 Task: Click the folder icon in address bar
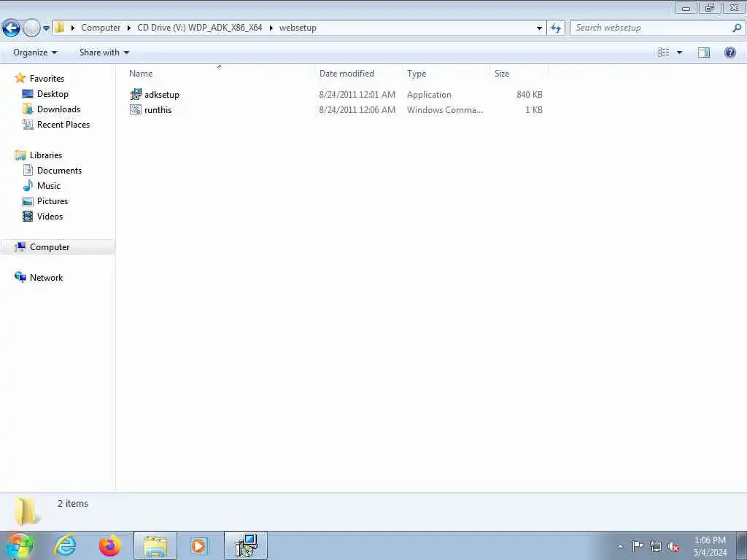coord(60,28)
